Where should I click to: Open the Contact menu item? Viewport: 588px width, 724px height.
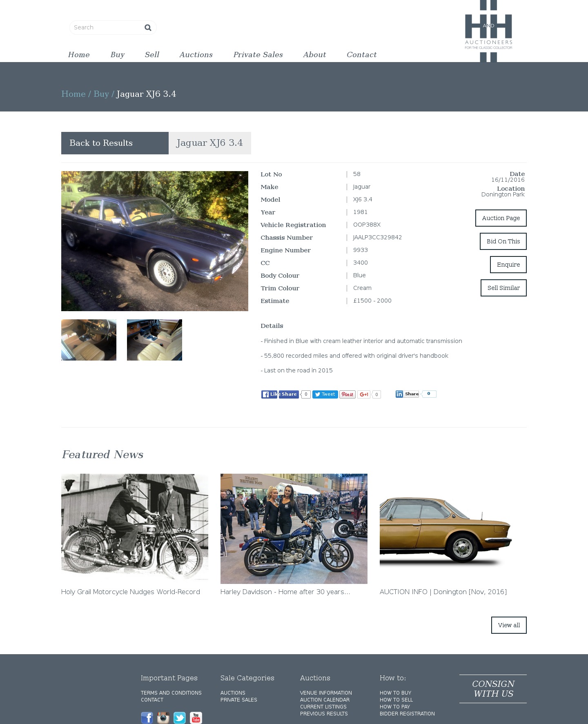click(362, 55)
